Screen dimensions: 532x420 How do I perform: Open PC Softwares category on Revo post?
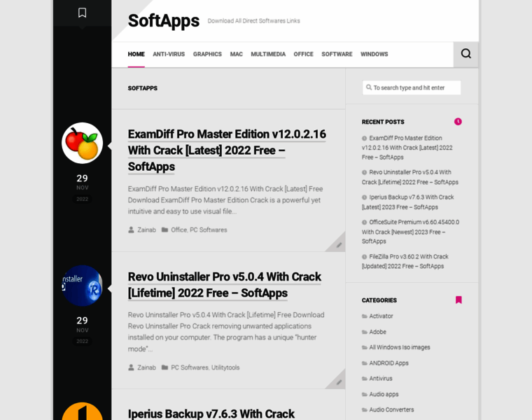tap(190, 367)
